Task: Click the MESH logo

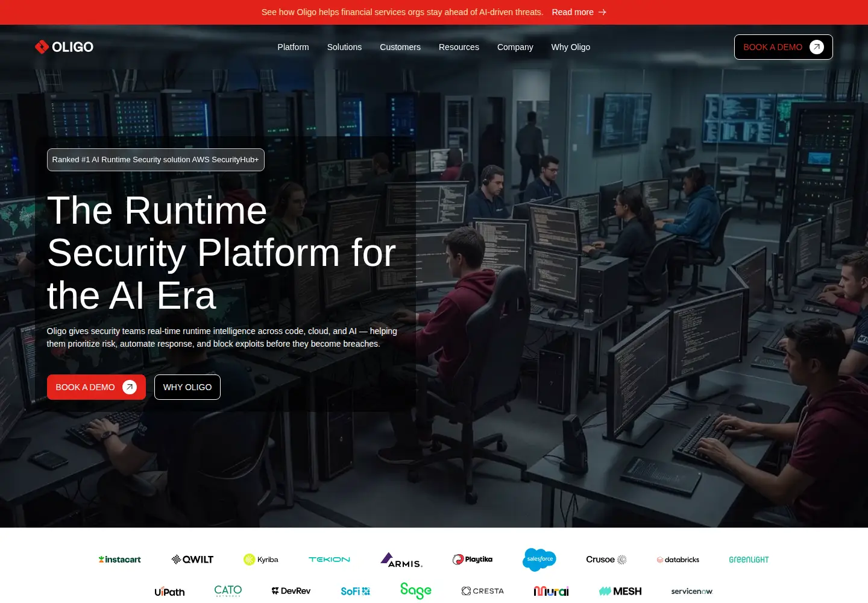Action: 620,592
